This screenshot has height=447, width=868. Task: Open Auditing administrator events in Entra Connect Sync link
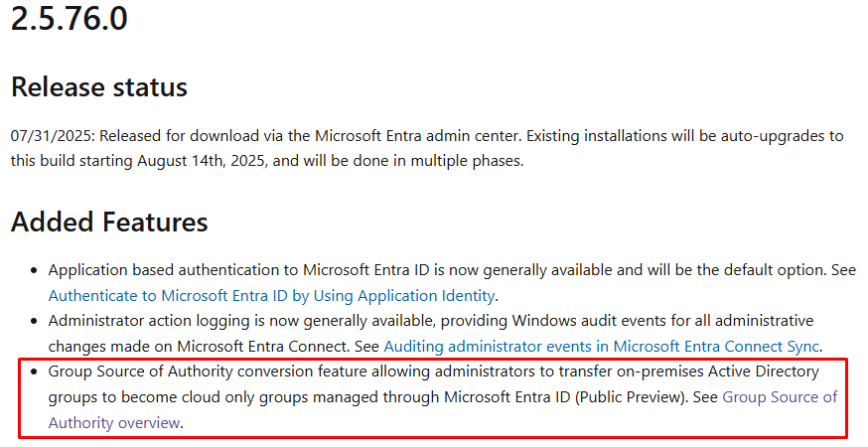[602, 346]
